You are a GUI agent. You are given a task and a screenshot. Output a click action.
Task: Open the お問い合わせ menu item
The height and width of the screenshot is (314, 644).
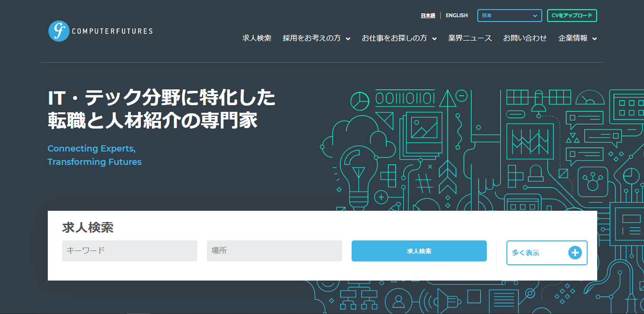tap(525, 38)
